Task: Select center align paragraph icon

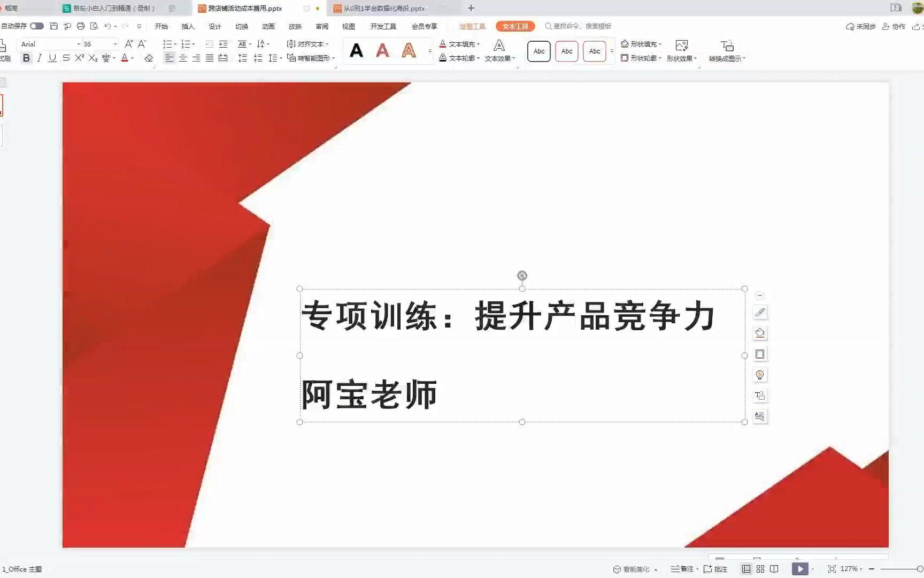Action: 183,58
